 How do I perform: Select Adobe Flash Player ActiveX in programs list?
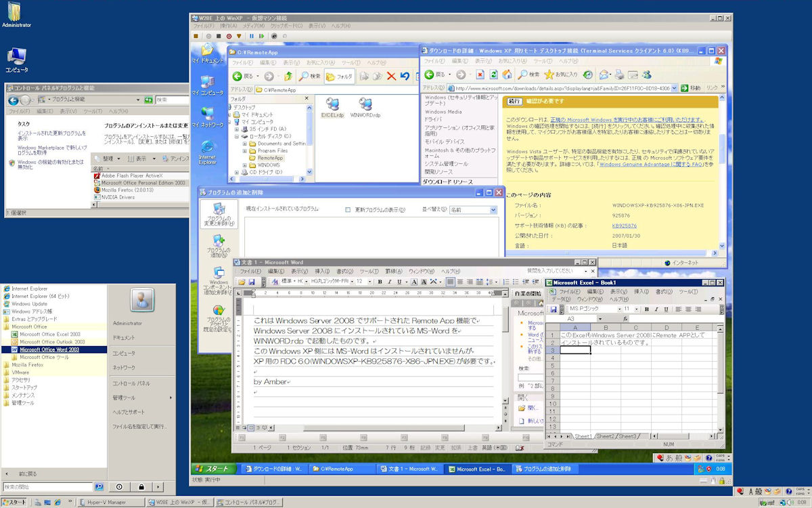pos(129,175)
